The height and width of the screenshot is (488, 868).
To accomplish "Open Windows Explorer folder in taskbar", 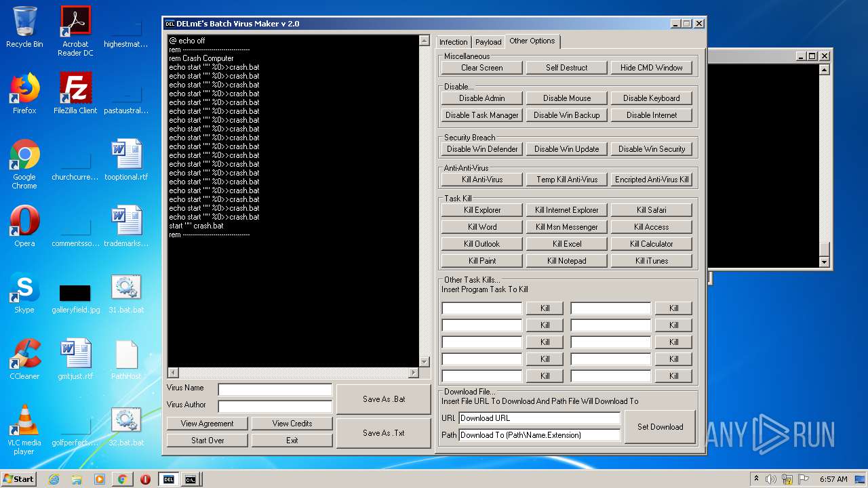I will point(77,479).
